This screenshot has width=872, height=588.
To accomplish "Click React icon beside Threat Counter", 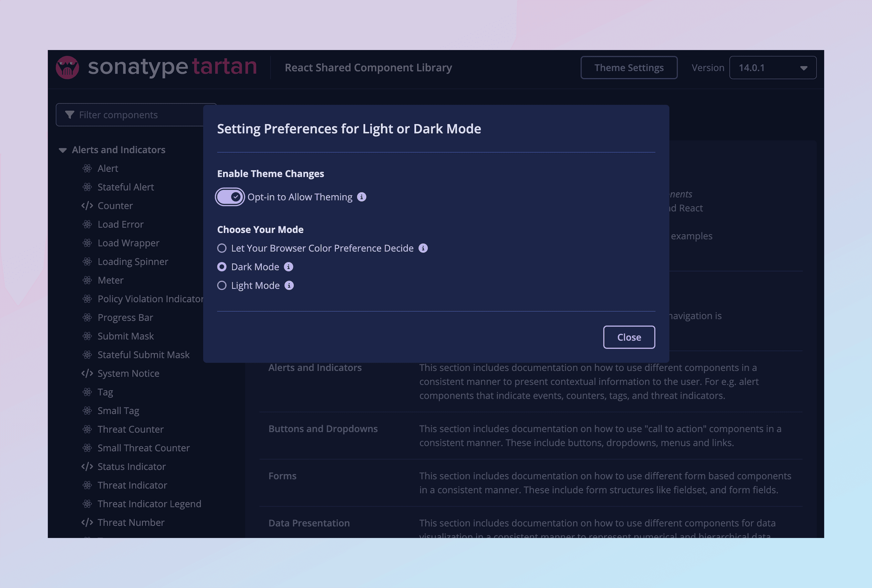I will [x=88, y=429].
